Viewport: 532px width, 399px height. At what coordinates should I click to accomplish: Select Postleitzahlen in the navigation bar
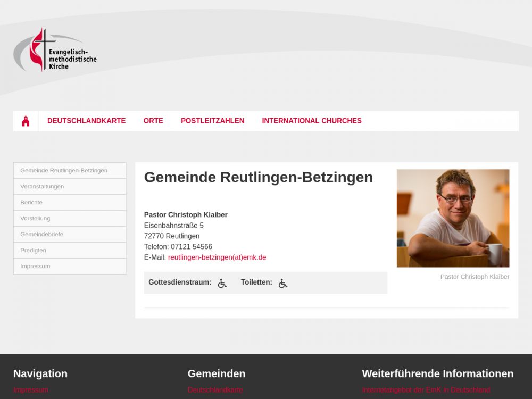[x=212, y=121]
